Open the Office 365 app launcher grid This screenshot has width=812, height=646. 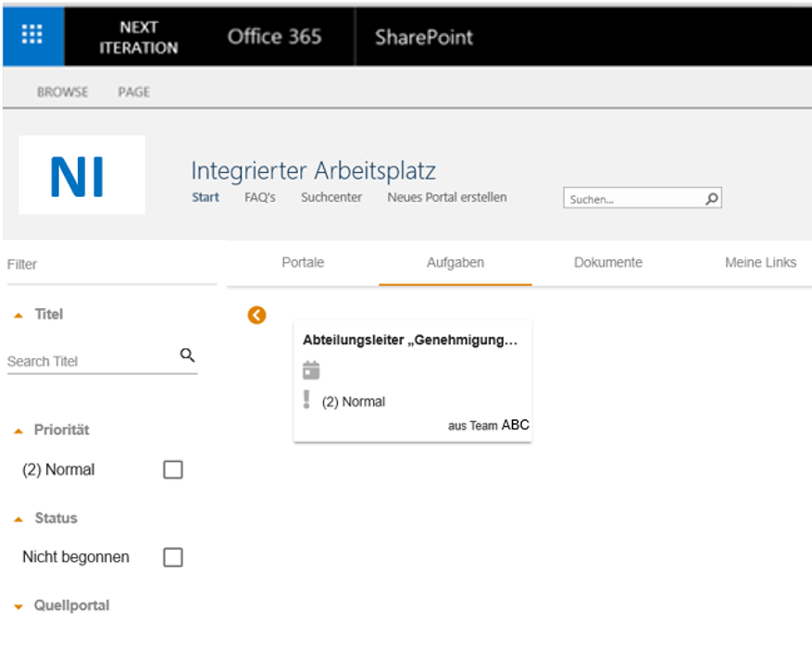pos(32,35)
